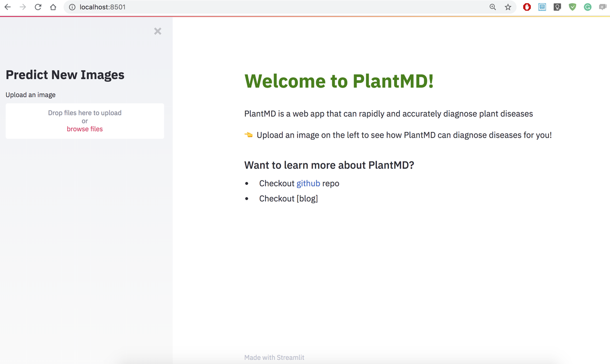
Task: Click the 'Checkout [blog]' bullet text
Action: pos(288,199)
